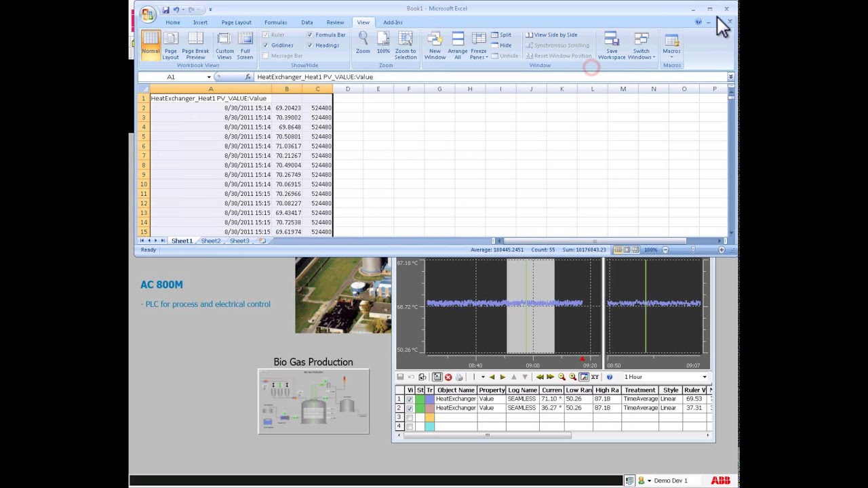Click the 100% zoom level in the status bar
This screenshot has height=488, width=868.
650,250
